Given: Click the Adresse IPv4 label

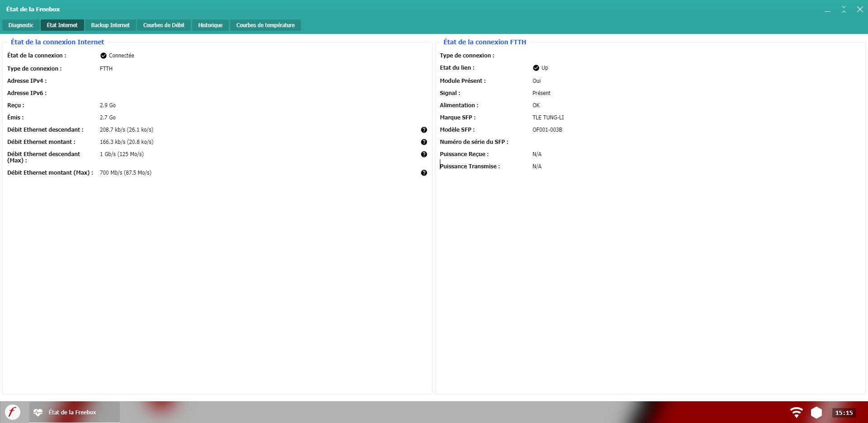Looking at the screenshot, I should tap(27, 81).
